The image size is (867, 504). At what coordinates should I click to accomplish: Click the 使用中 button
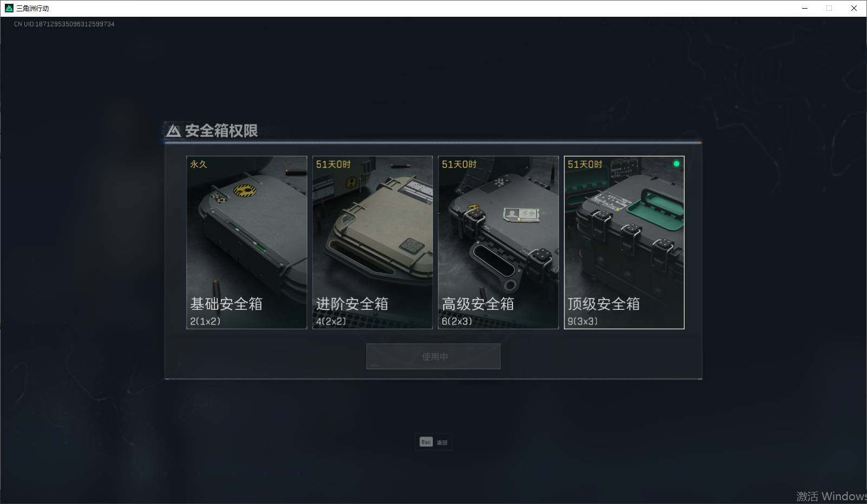(433, 356)
